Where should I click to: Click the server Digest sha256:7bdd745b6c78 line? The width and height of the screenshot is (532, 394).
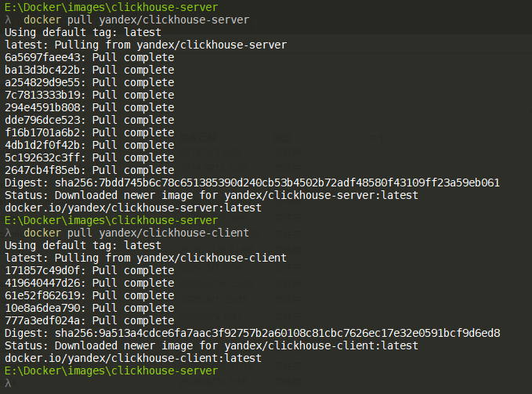(252, 183)
